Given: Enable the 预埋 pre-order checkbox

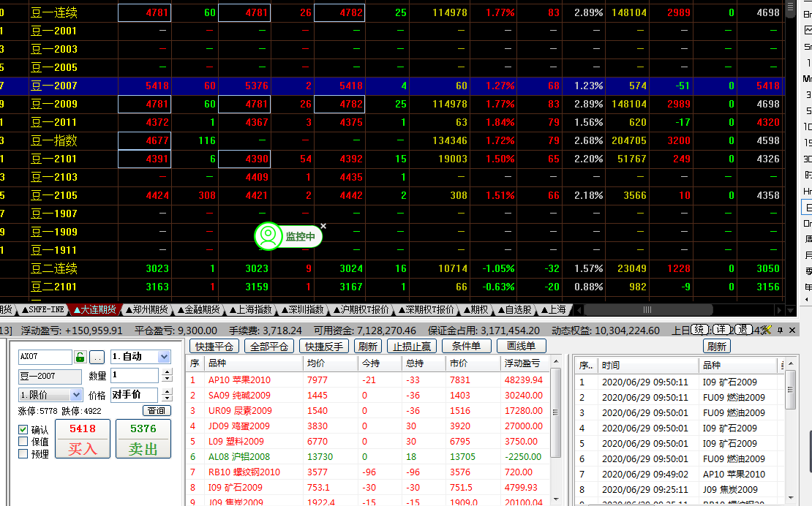Looking at the screenshot, I should (x=23, y=453).
